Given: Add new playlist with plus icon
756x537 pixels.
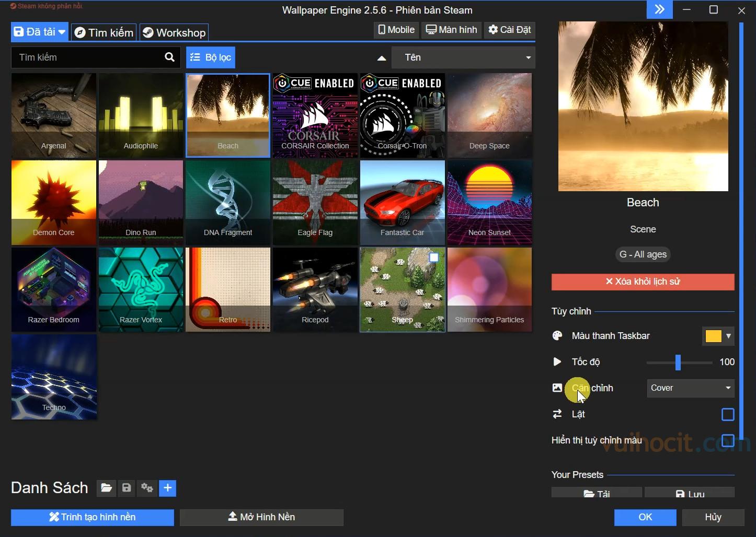Looking at the screenshot, I should [x=167, y=488].
